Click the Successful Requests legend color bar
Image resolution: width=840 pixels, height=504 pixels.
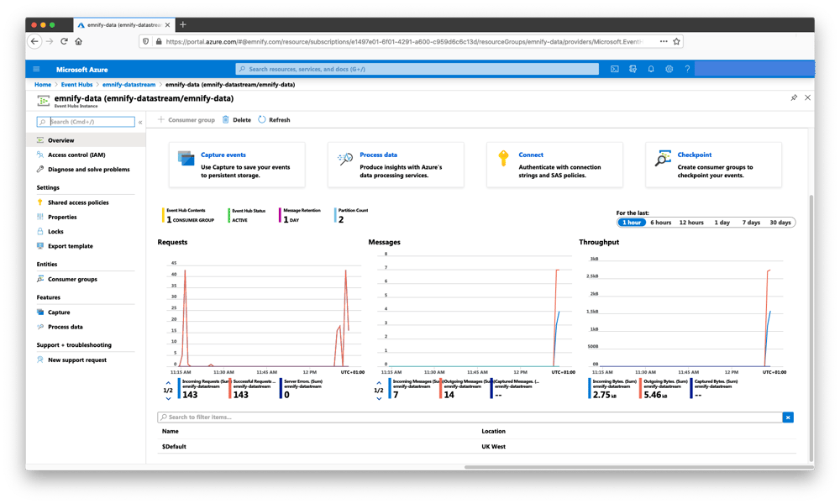tap(230, 389)
